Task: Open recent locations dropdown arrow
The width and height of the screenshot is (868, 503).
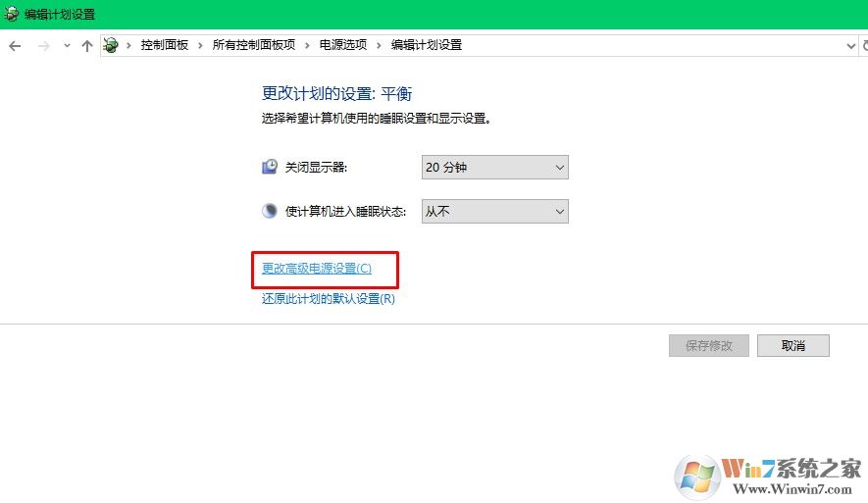Action: pos(67,46)
